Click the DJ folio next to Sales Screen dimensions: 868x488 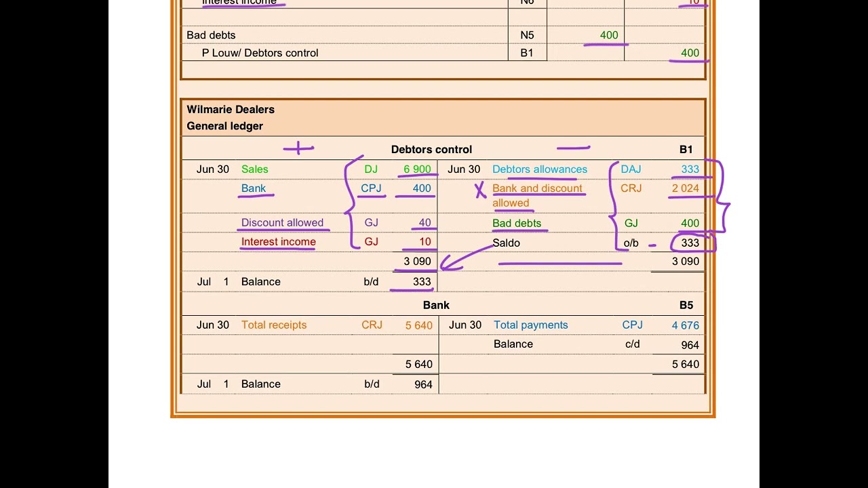coord(371,169)
